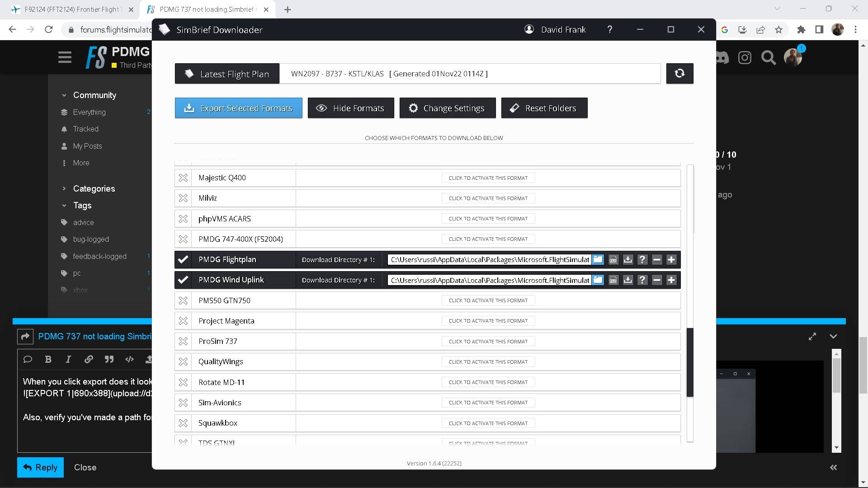Click quote whole post speech-bubble icon
868x488 pixels.
click(x=28, y=359)
